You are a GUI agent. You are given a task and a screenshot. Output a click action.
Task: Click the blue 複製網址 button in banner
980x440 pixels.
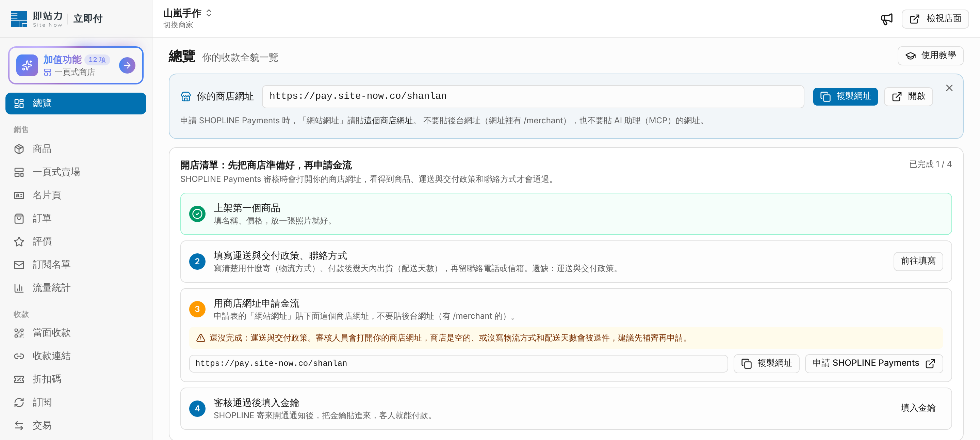click(845, 96)
